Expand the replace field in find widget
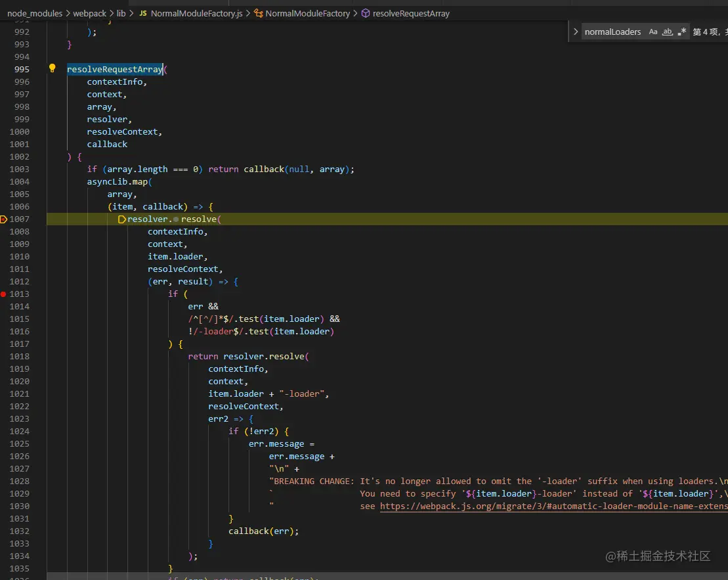This screenshot has width=728, height=580. 576,32
